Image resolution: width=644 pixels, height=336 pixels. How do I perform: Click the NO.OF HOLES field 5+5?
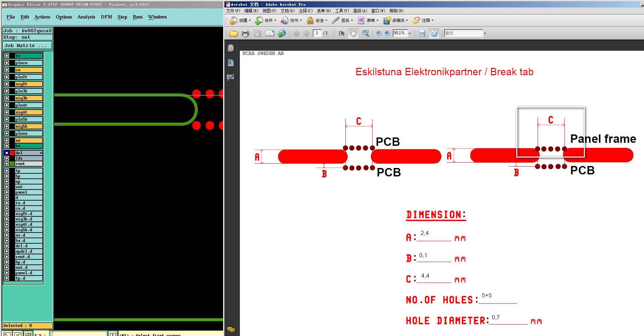click(498, 297)
